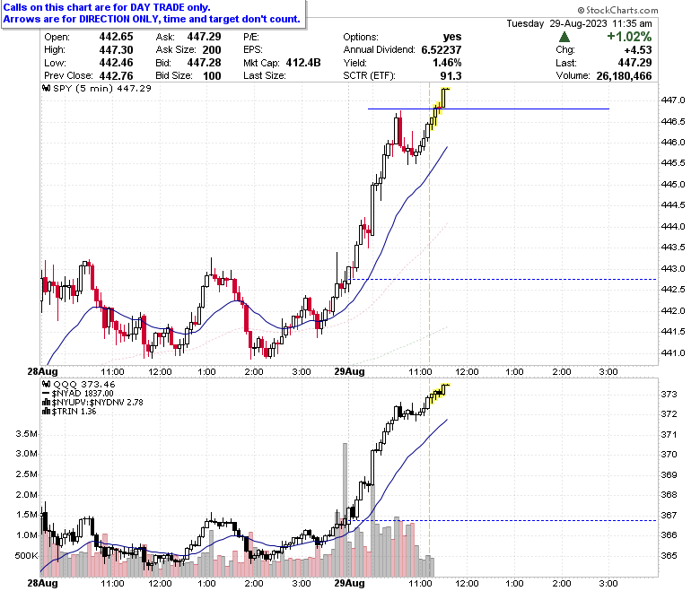Click the 442.5 price axis label
The height and width of the screenshot is (591, 700).
click(673, 290)
